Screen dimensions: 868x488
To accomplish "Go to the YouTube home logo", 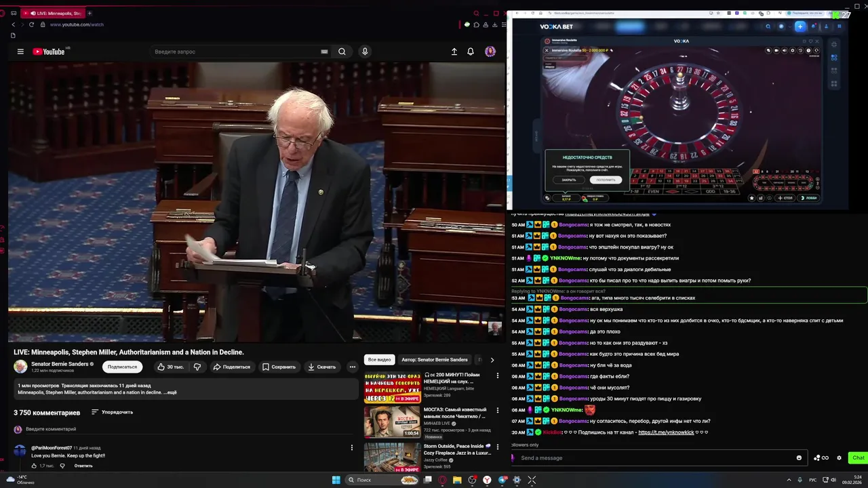I will pos(49,52).
